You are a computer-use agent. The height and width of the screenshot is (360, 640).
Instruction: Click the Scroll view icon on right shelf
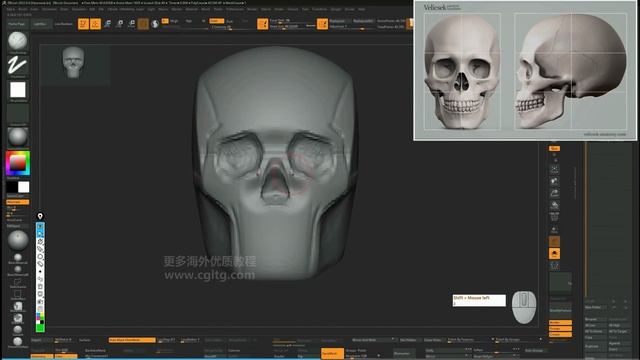(x=554, y=169)
